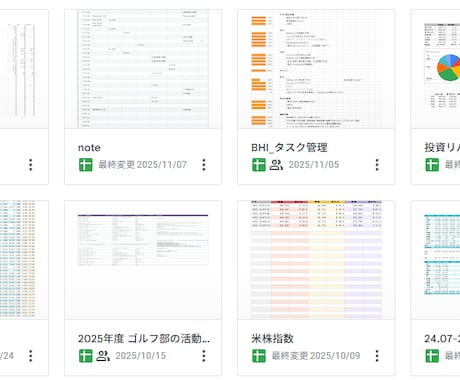Image resolution: width=460 pixels, height=380 pixels.
Task: Click the title '米株指数'
Action: pos(272,339)
